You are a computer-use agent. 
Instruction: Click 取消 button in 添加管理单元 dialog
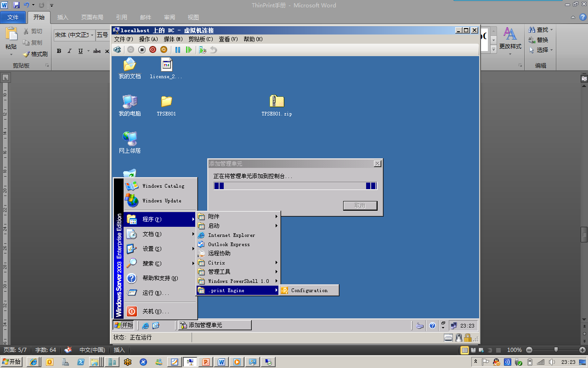pyautogui.click(x=360, y=206)
